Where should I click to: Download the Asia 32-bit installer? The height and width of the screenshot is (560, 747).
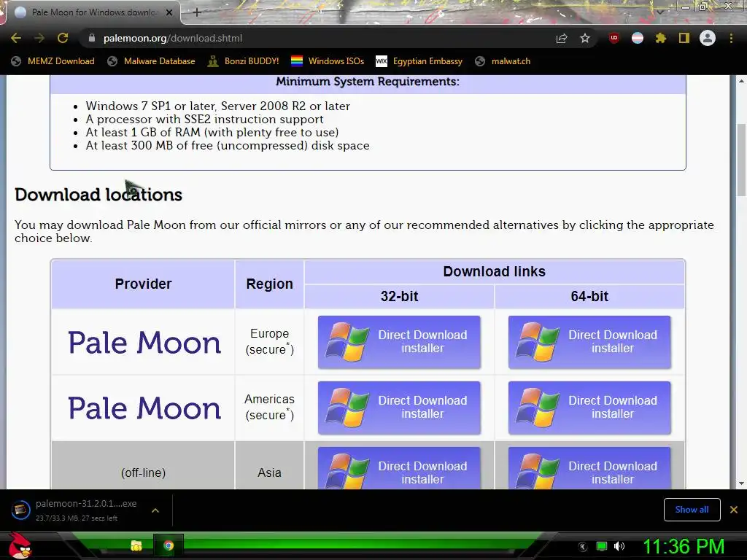tap(399, 468)
